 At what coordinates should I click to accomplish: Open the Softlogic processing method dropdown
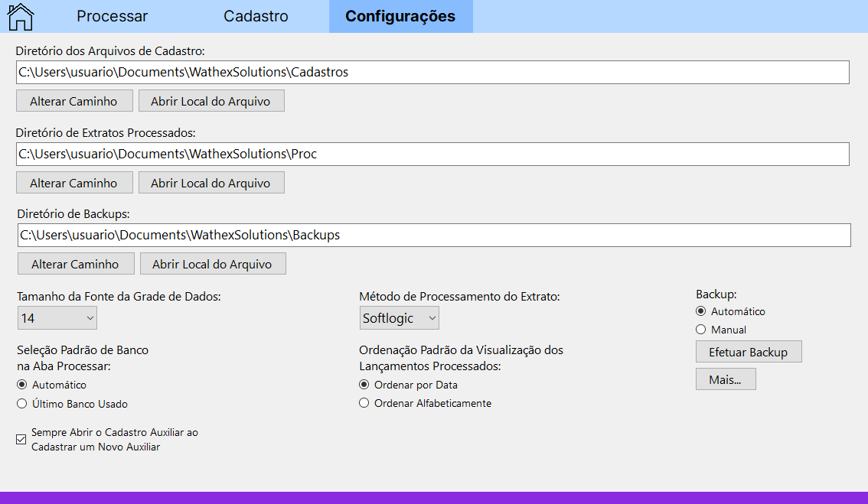(399, 317)
